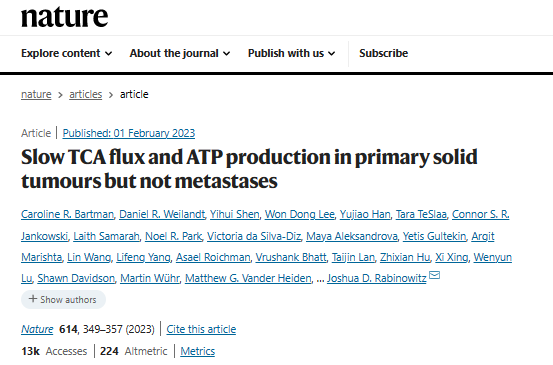Open the About the journal menu
Image resolution: width=553 pixels, height=365 pixels.
coord(180,53)
